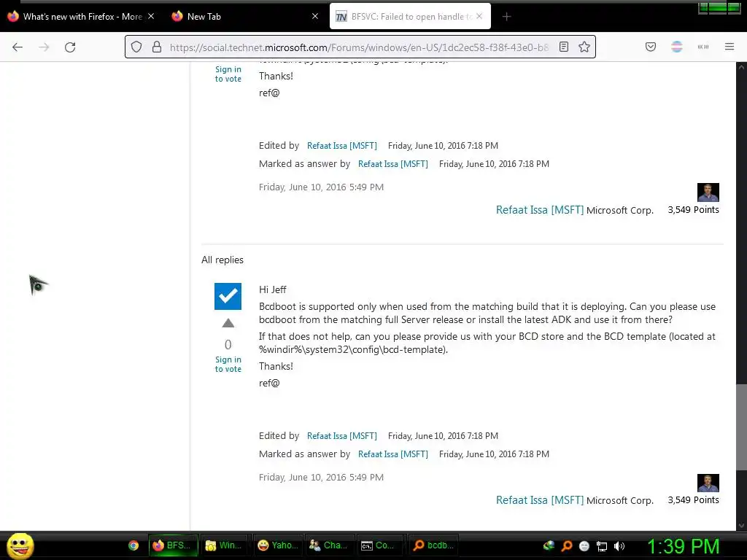Click upper Refaat Issa profile photo
The image size is (747, 560).
click(x=708, y=192)
